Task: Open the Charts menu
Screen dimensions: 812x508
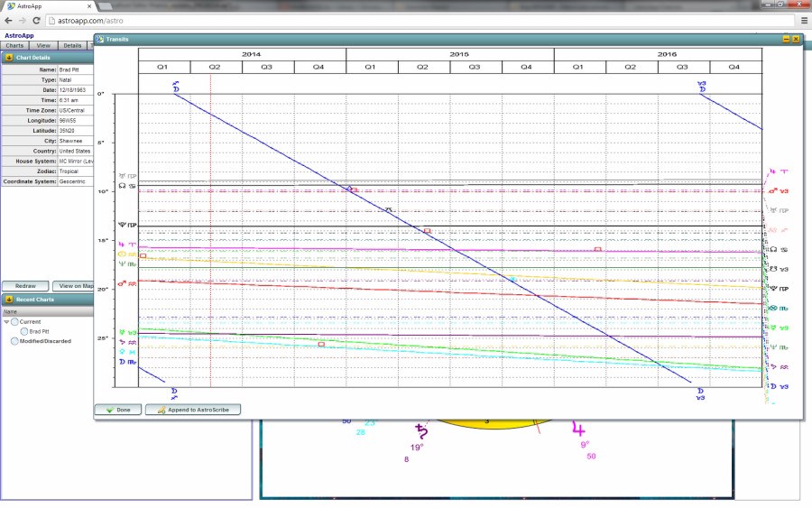Action: 14,45
